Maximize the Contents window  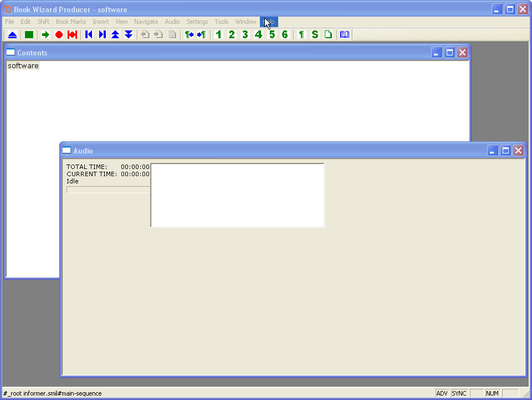[x=449, y=53]
